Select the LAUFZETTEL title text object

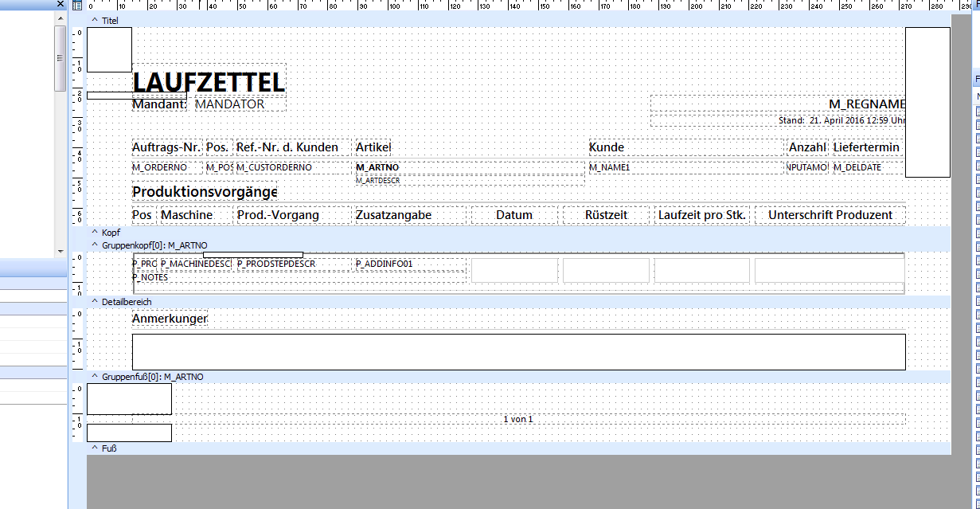(x=209, y=80)
